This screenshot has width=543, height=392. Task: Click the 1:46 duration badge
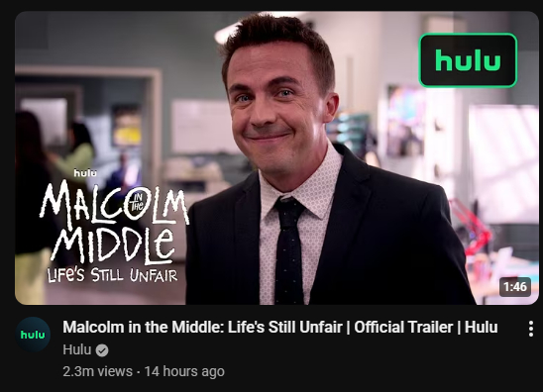(x=515, y=287)
